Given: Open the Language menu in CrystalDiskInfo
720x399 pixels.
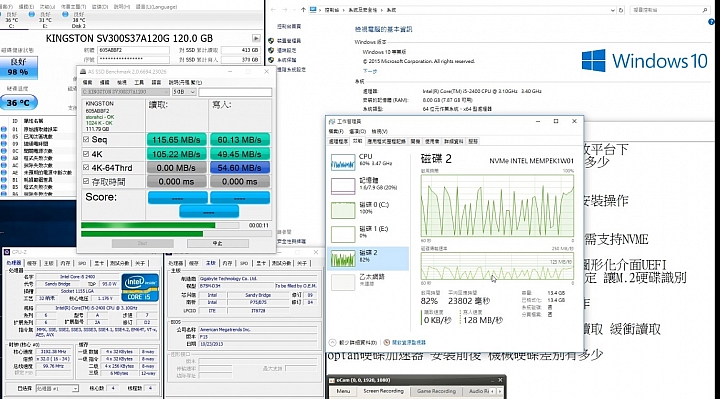Looking at the screenshot, I should [157, 6].
